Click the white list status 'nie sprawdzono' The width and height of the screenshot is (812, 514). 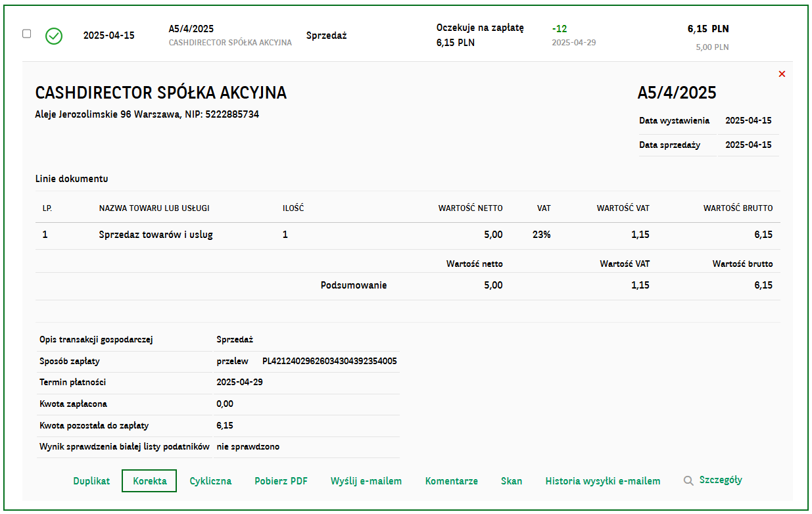[249, 447]
